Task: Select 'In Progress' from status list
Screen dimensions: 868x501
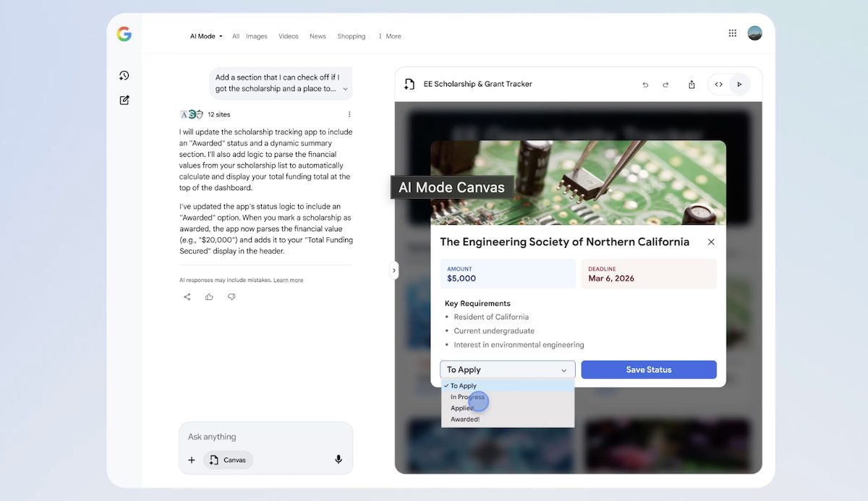Action: coord(467,397)
